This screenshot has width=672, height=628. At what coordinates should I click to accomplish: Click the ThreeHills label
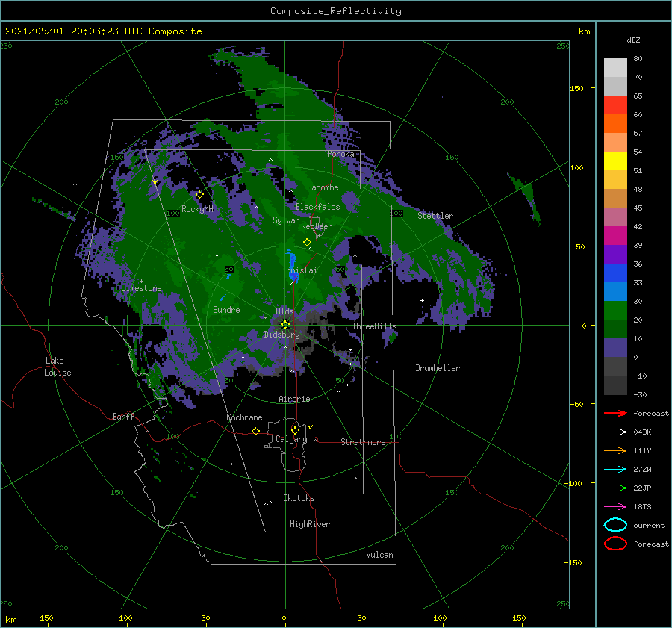click(x=375, y=326)
